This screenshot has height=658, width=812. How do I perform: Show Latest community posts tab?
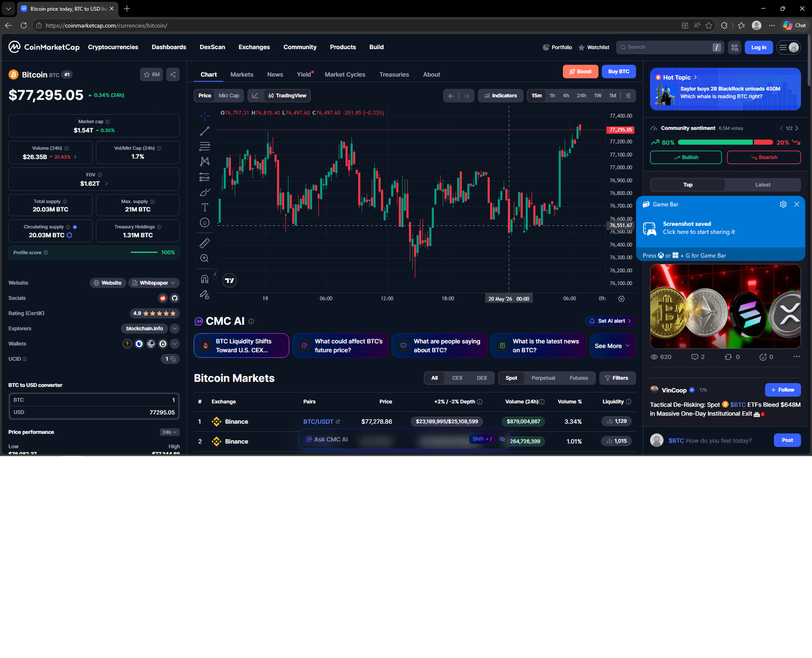[763, 185]
